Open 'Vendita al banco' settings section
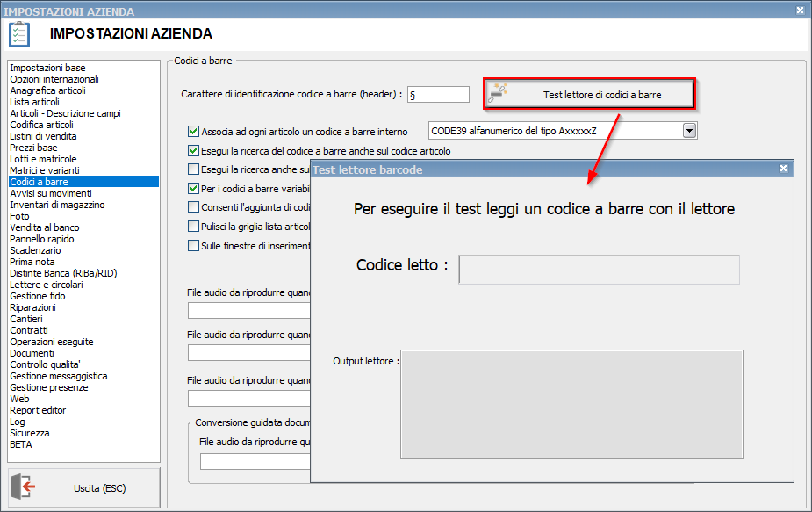Screen dimensions: 812x512 tap(43, 227)
